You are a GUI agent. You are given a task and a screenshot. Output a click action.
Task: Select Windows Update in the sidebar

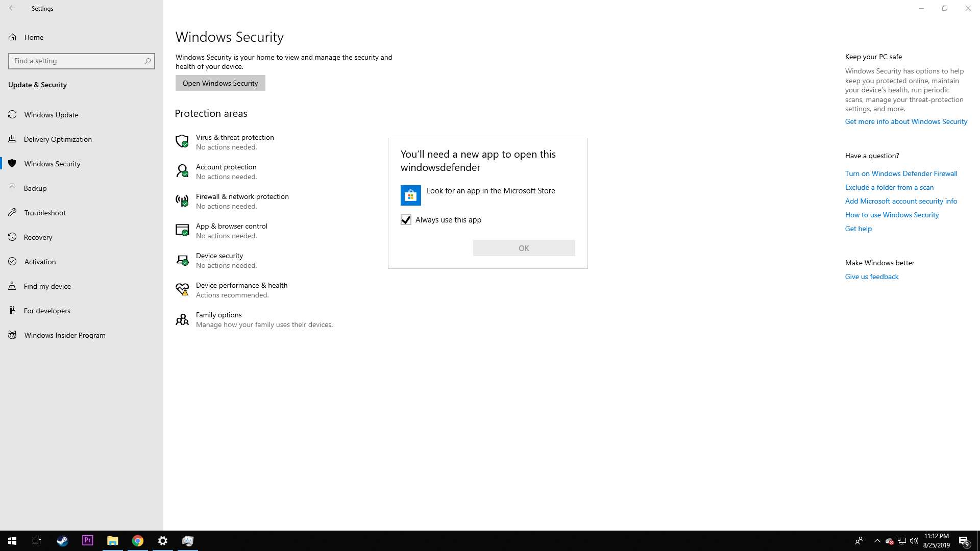coord(81,114)
